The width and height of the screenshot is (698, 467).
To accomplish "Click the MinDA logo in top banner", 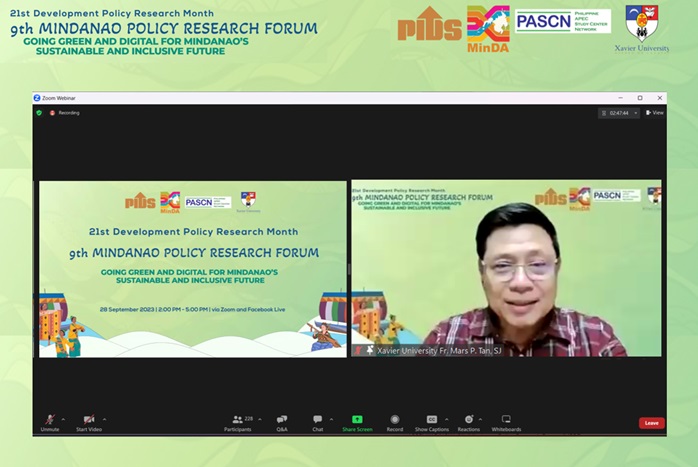I will click(x=488, y=29).
